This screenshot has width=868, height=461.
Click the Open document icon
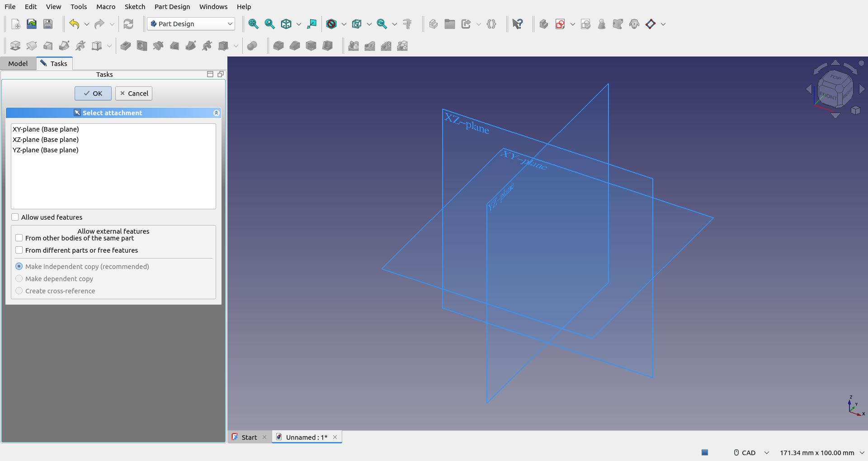[x=32, y=24]
